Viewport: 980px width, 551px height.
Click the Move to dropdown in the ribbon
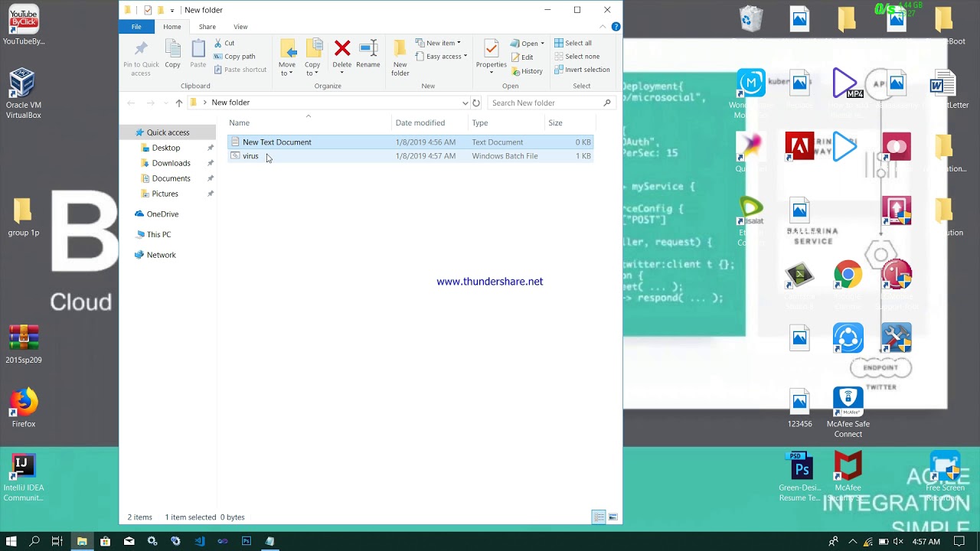point(287,58)
